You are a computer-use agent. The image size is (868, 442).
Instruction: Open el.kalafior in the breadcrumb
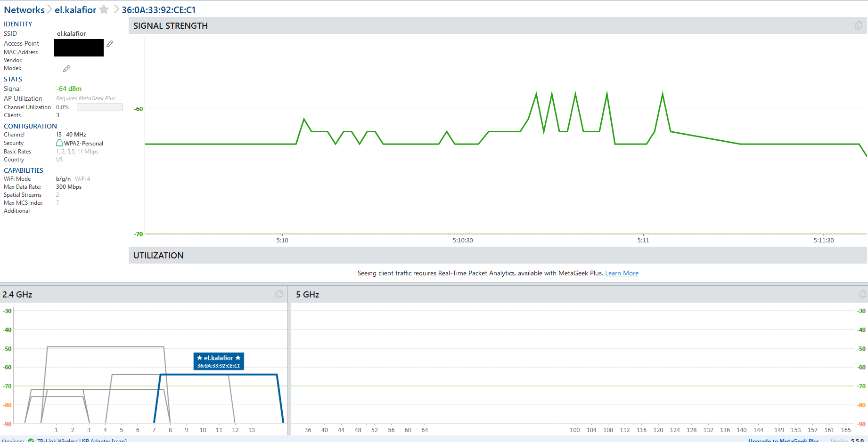pos(75,10)
